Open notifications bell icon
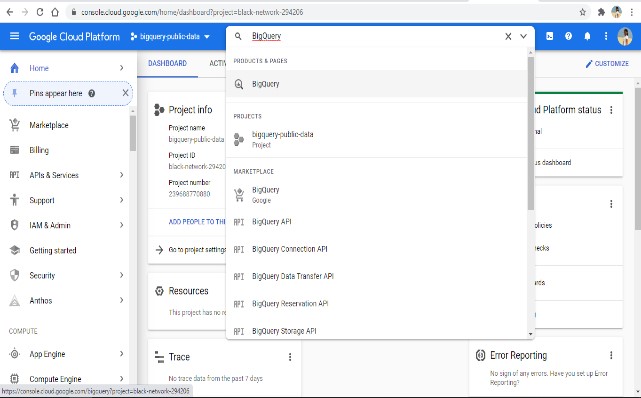Viewport: 641px width, 398px height. [587, 36]
